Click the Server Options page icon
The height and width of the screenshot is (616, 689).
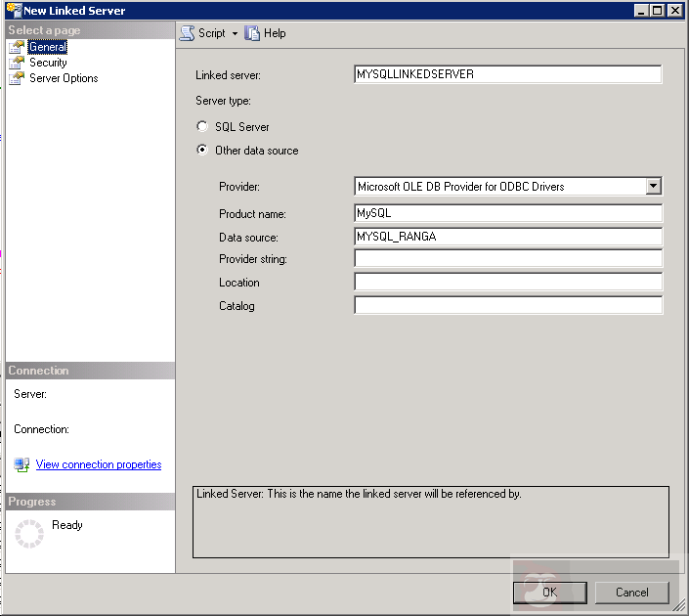[17, 78]
